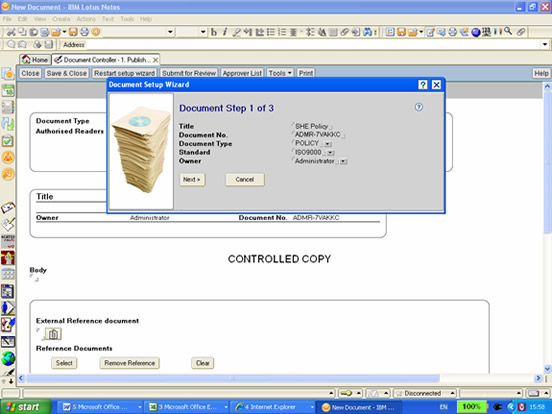This screenshot has width=552, height=414.
Task: Click the Submit for Review button
Action: (x=189, y=73)
